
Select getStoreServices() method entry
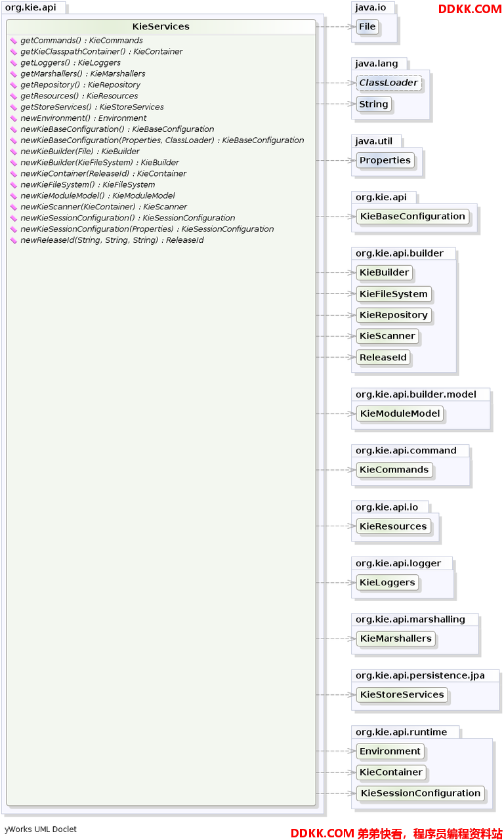click(92, 107)
